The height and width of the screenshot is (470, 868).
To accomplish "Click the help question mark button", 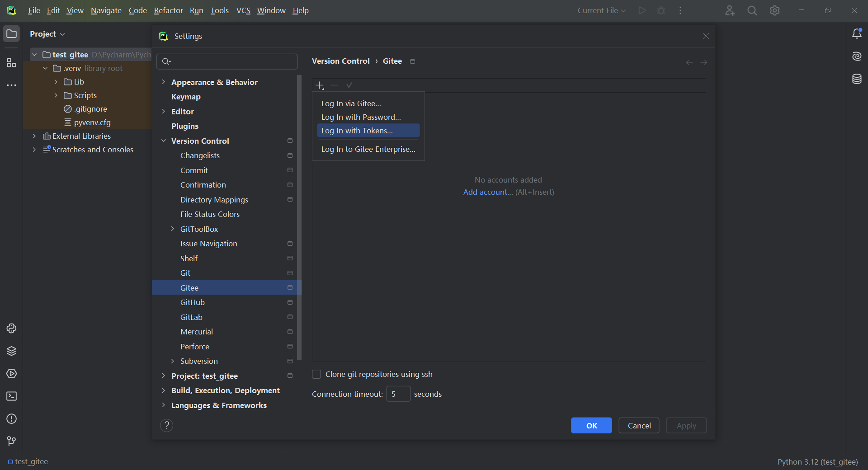I will click(x=166, y=425).
